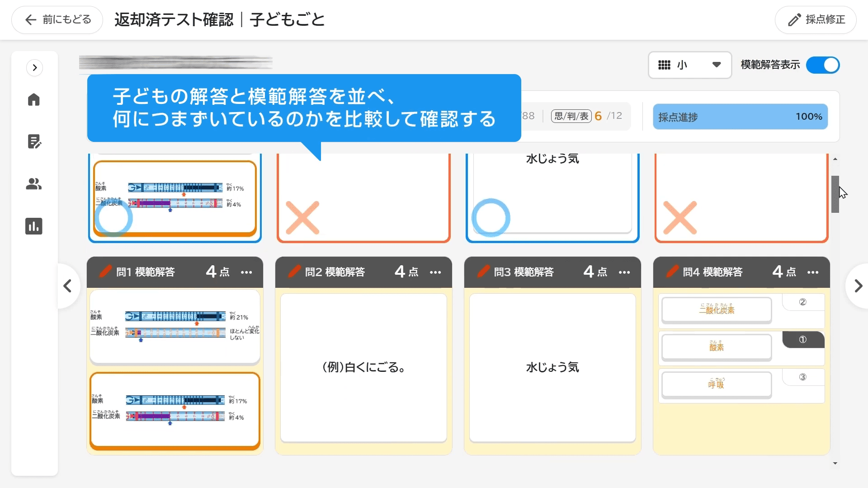868x488 pixels.
Task: Open three-dot menu on 問4 模範解答
Action: coord(813,272)
